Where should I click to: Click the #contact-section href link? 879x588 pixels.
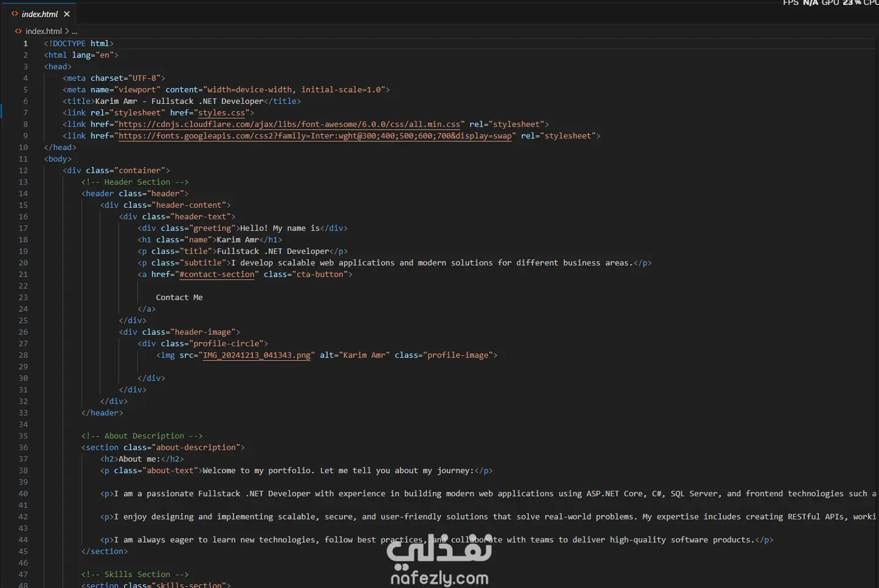pyautogui.click(x=217, y=275)
